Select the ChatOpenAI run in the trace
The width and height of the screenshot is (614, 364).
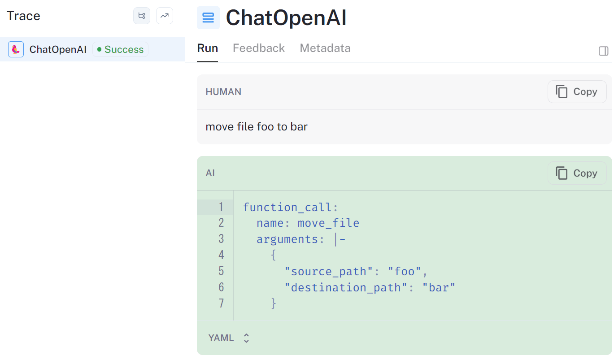(x=92, y=49)
